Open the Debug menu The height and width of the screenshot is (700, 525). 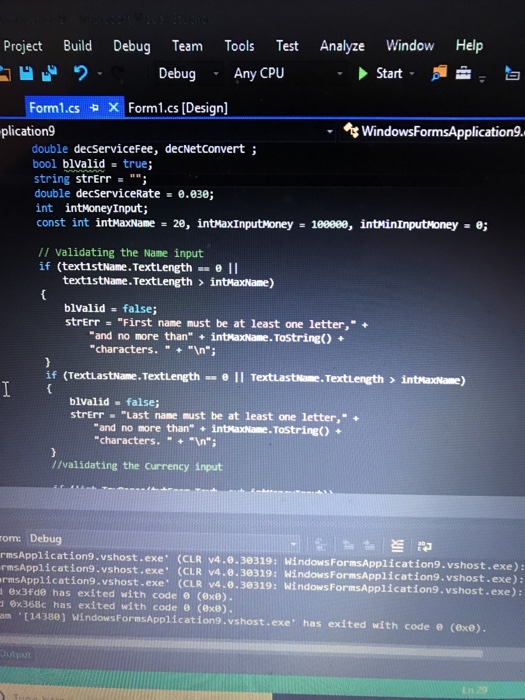[x=132, y=46]
